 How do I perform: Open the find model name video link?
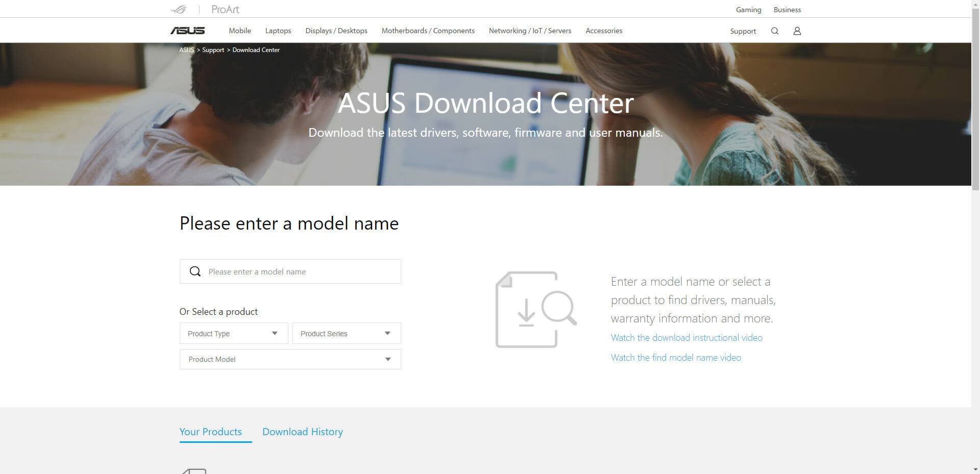676,358
